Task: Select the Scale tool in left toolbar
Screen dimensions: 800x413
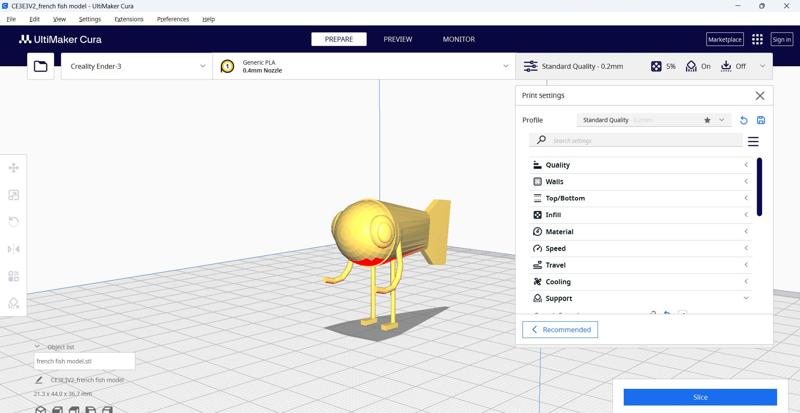Action: coord(14,195)
